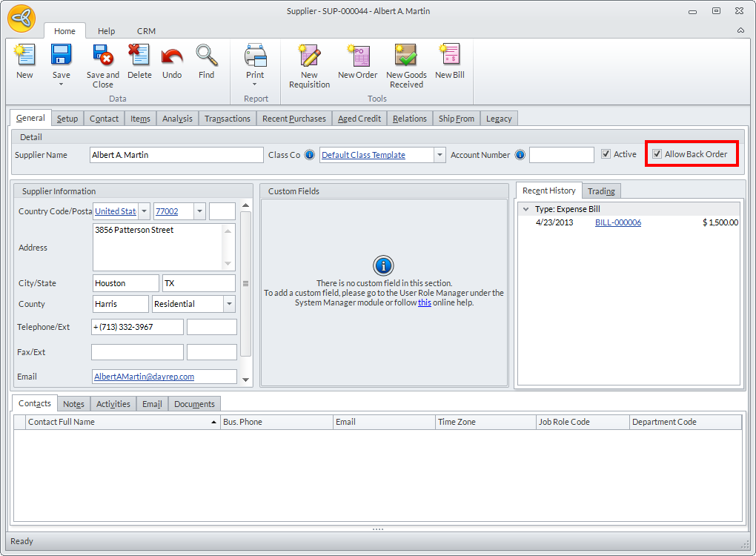Click the New Goods Received icon
The width and height of the screenshot is (756, 556).
pos(406,56)
